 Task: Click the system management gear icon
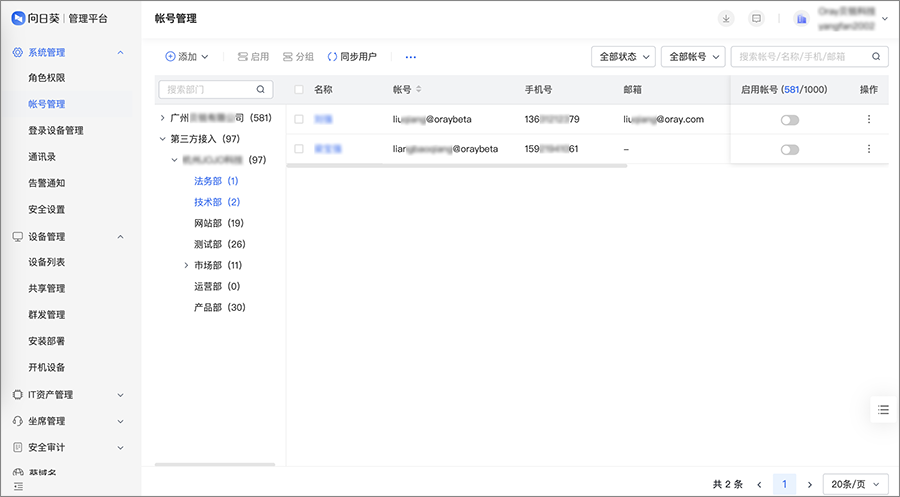(x=18, y=52)
